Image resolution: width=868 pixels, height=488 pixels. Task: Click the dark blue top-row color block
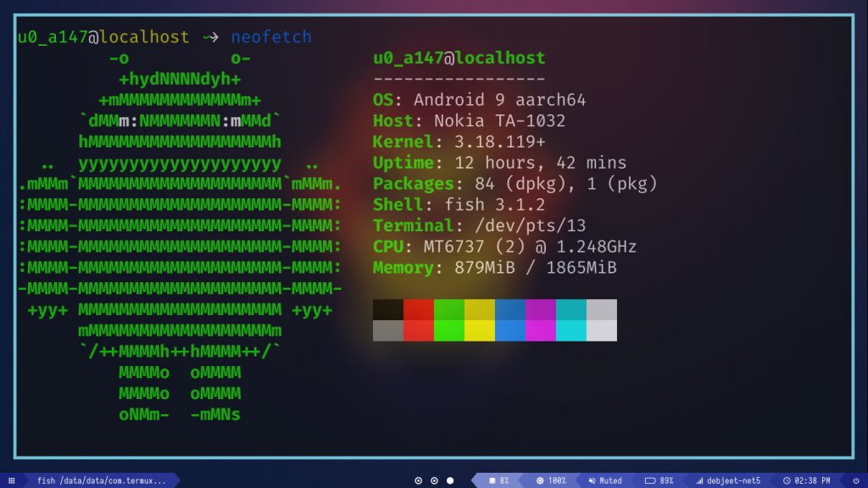509,310
